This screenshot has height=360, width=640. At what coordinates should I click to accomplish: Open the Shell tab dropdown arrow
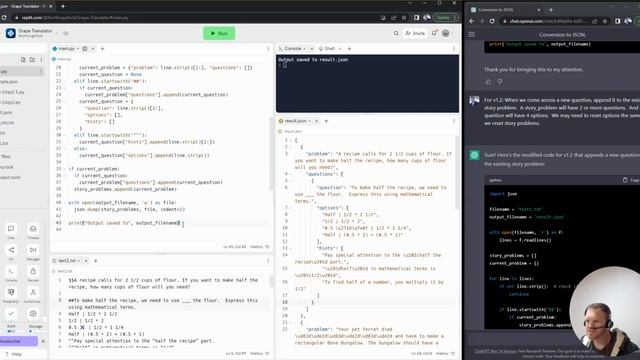(x=340, y=49)
